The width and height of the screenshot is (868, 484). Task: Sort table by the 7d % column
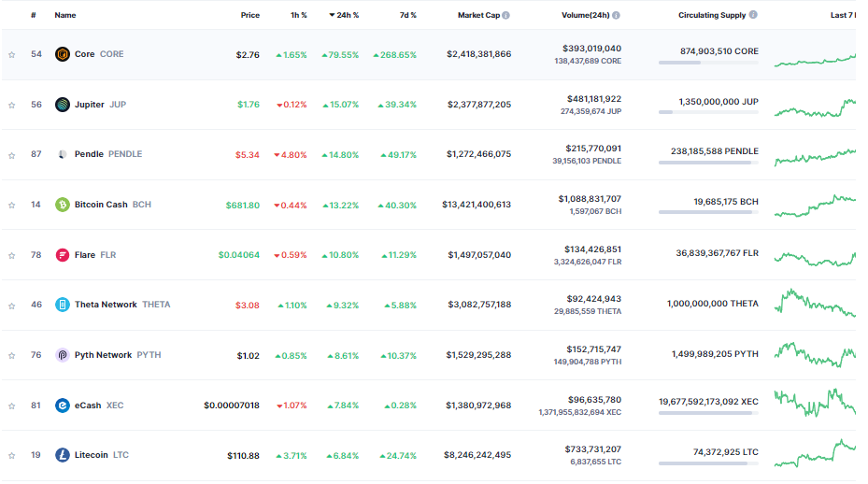click(x=408, y=16)
